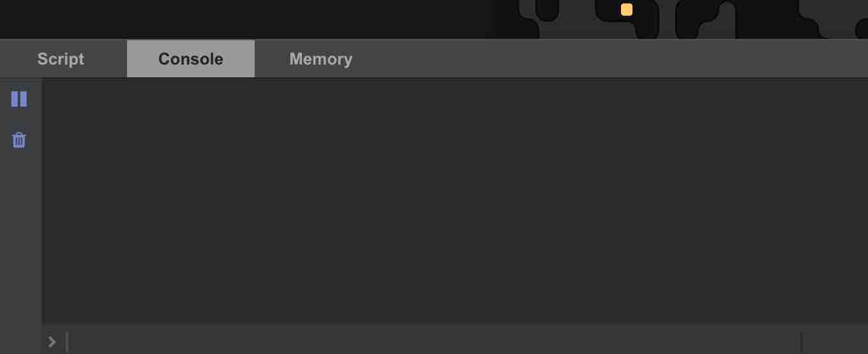Click the top border of the bottom panel
Screen dimensions: 868x354
click(x=434, y=39)
